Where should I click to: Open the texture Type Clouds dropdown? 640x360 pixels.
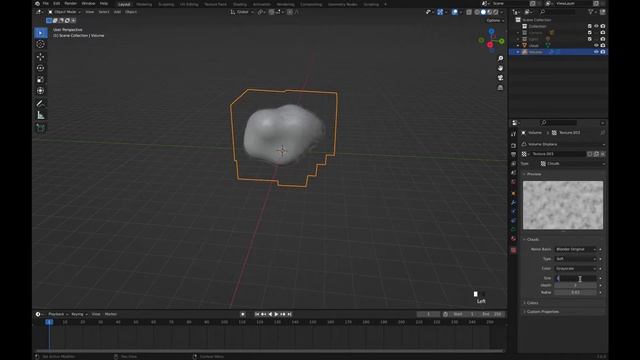572,164
